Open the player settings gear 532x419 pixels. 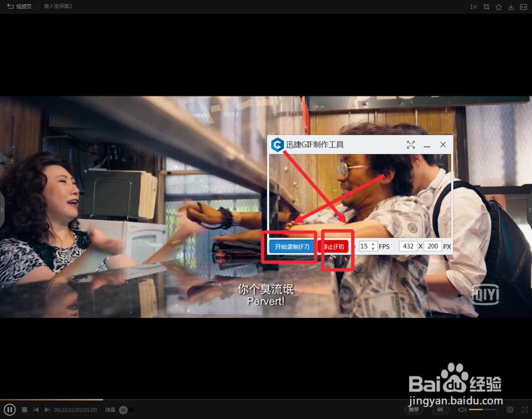510,409
